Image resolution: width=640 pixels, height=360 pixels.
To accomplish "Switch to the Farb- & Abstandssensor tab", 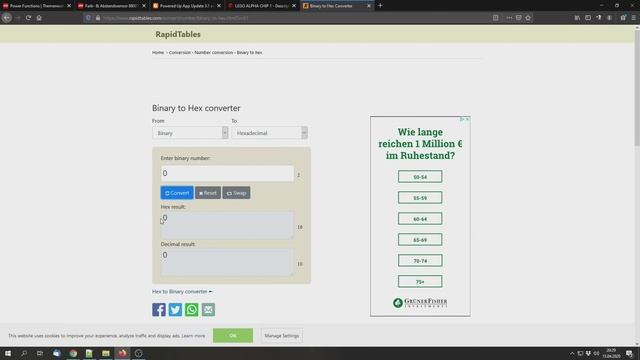I will (108, 6).
